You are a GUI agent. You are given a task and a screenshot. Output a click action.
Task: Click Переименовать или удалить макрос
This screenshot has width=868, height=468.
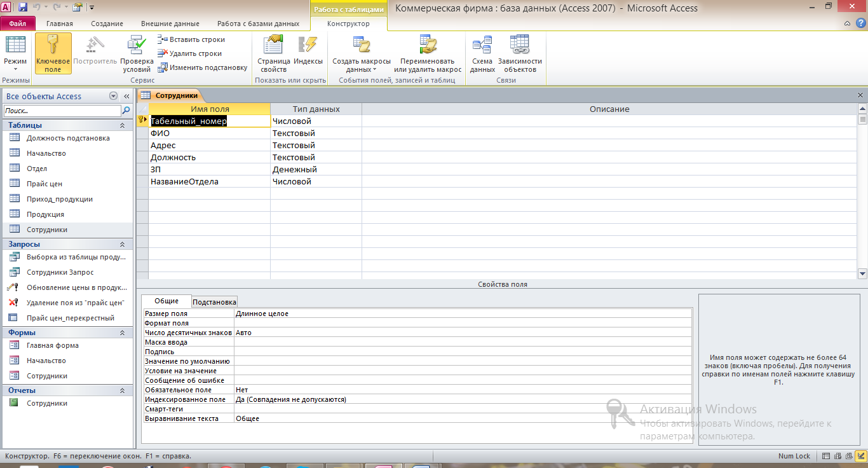click(x=428, y=53)
